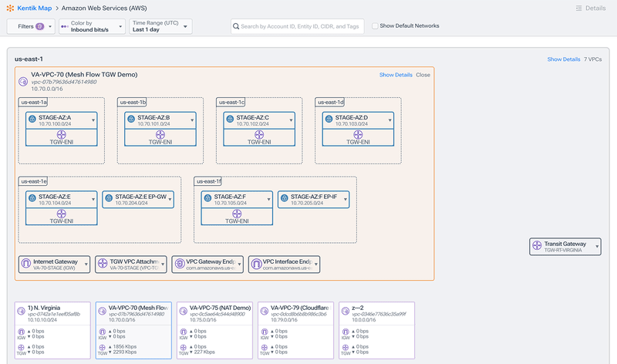Viewport: 617px width, 364px height.
Task: Go to Kentik Map breadcrumb
Action: click(x=34, y=8)
